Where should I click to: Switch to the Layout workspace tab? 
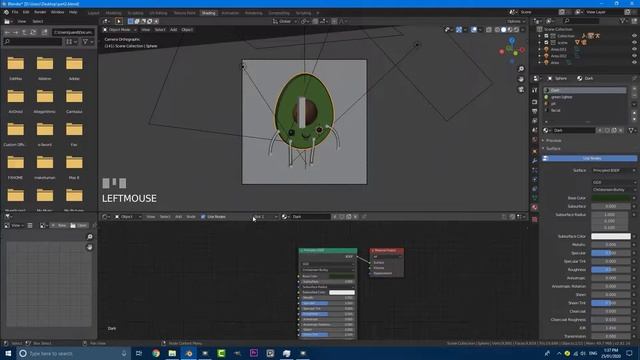click(93, 13)
